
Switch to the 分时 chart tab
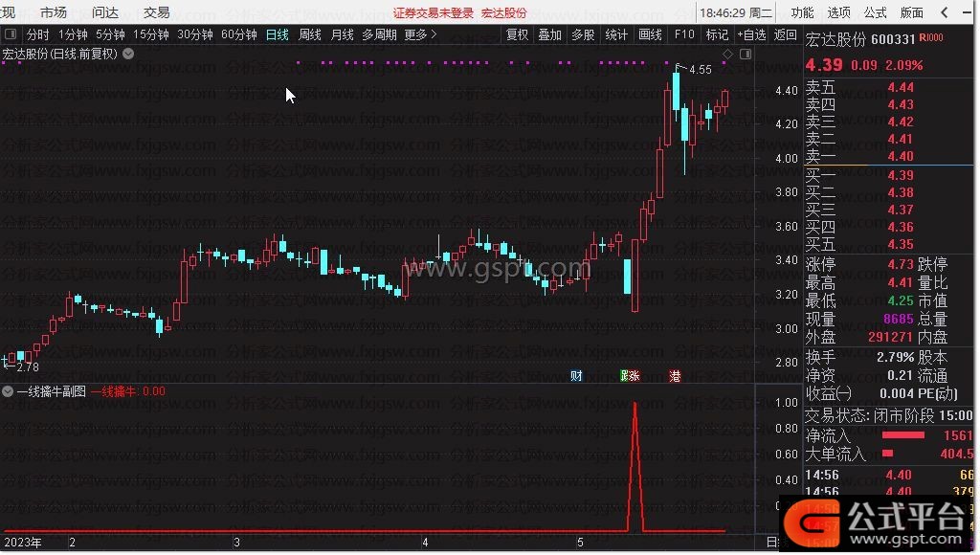pos(37,34)
